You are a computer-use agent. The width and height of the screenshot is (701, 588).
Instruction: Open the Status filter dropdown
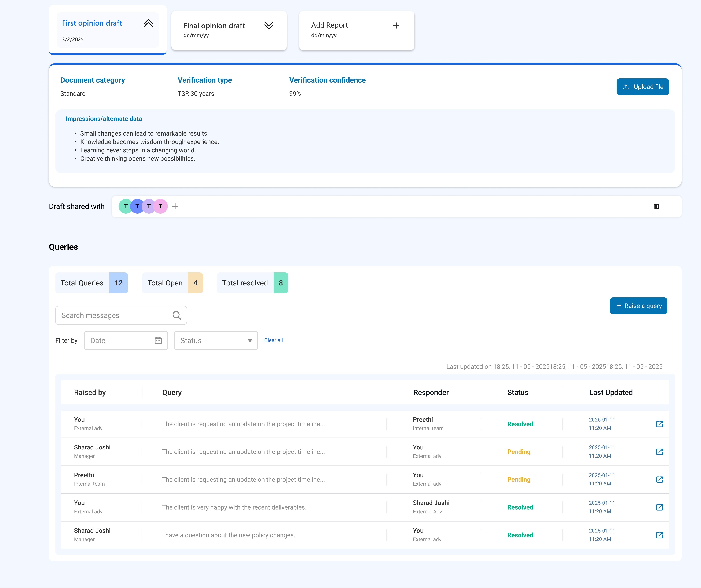tap(216, 341)
